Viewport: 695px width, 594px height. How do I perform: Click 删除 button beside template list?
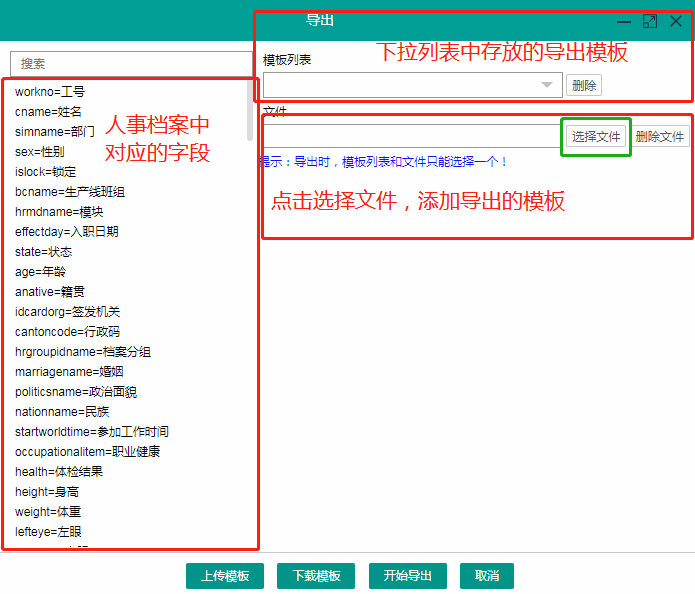click(x=584, y=86)
